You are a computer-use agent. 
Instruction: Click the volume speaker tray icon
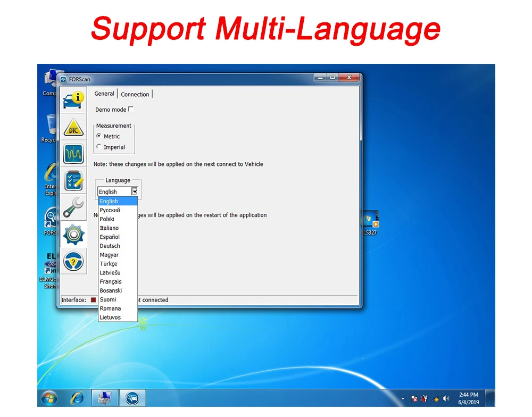coord(446,399)
